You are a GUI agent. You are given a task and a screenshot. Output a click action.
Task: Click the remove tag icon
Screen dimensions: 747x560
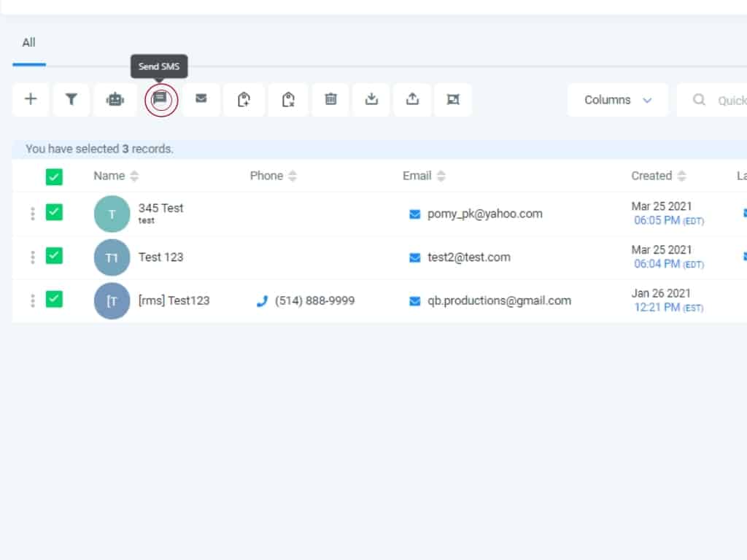coord(288,100)
